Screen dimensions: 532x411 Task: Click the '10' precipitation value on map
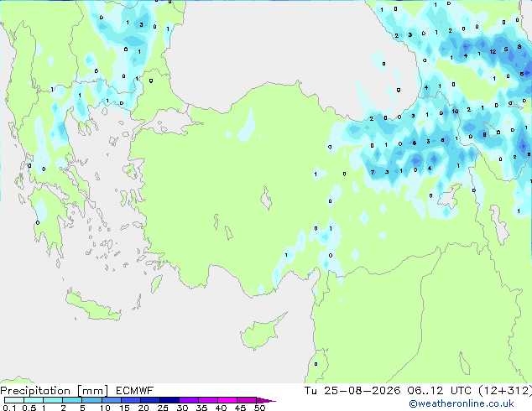click(x=455, y=111)
